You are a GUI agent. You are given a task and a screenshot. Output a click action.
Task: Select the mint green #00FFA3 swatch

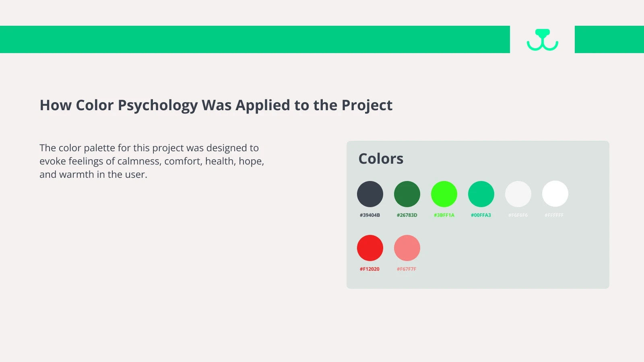click(x=481, y=194)
